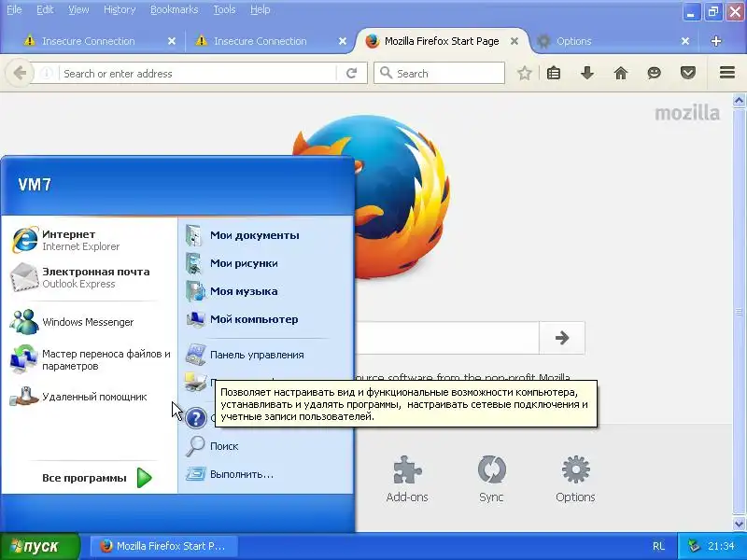
Task: Click the help question mark icon
Action: pyautogui.click(x=195, y=418)
